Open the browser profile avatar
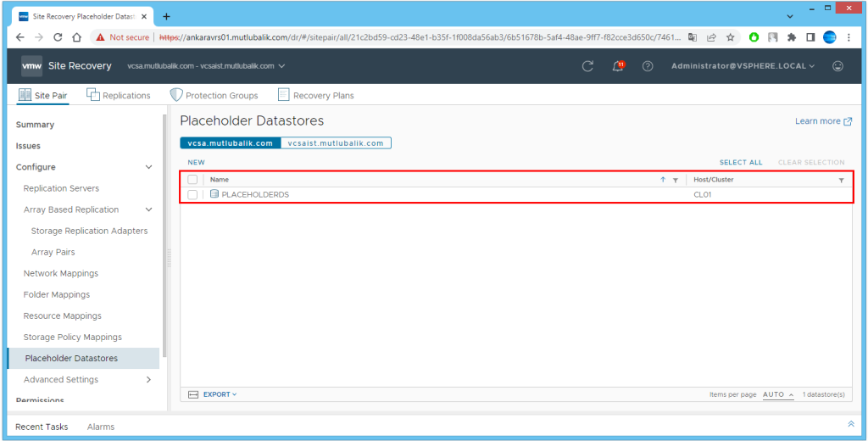This screenshot has width=868, height=441. 829,37
